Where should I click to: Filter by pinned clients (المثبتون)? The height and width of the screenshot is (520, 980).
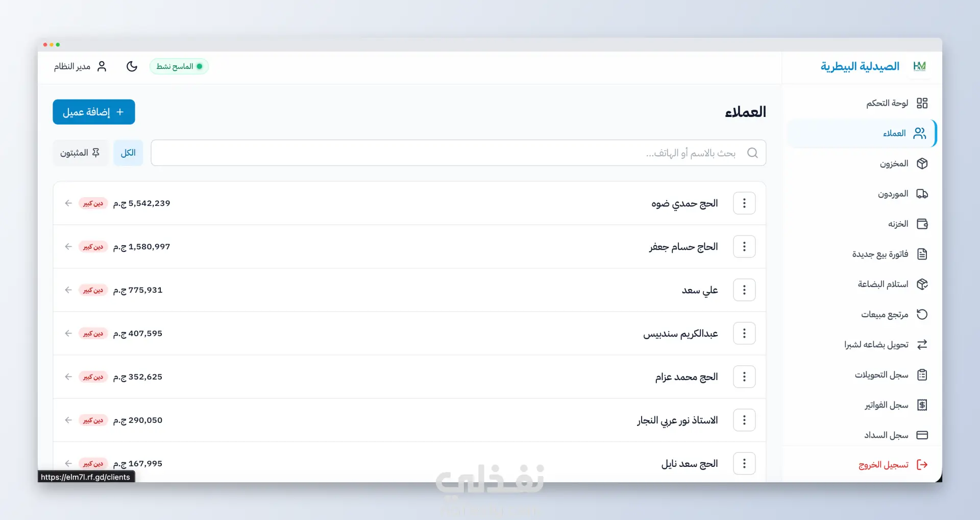[x=80, y=153]
